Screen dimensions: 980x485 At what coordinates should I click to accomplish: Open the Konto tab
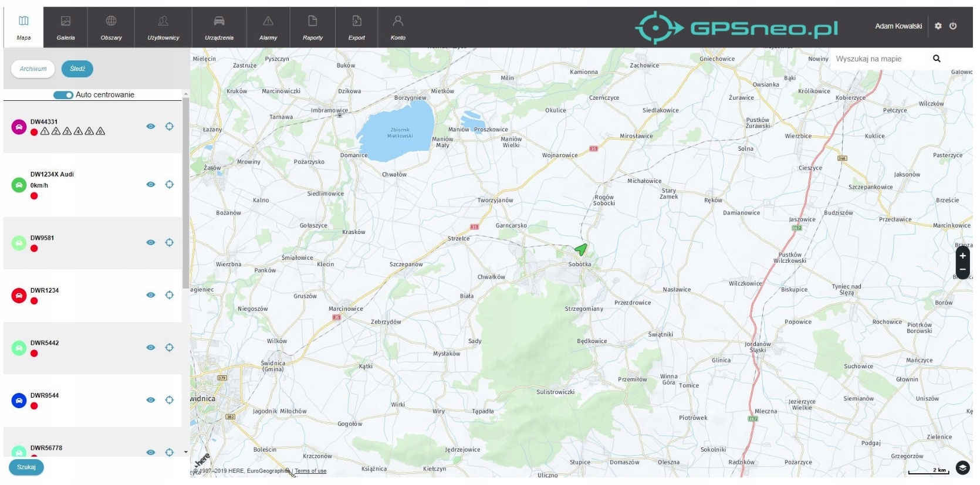(398, 27)
